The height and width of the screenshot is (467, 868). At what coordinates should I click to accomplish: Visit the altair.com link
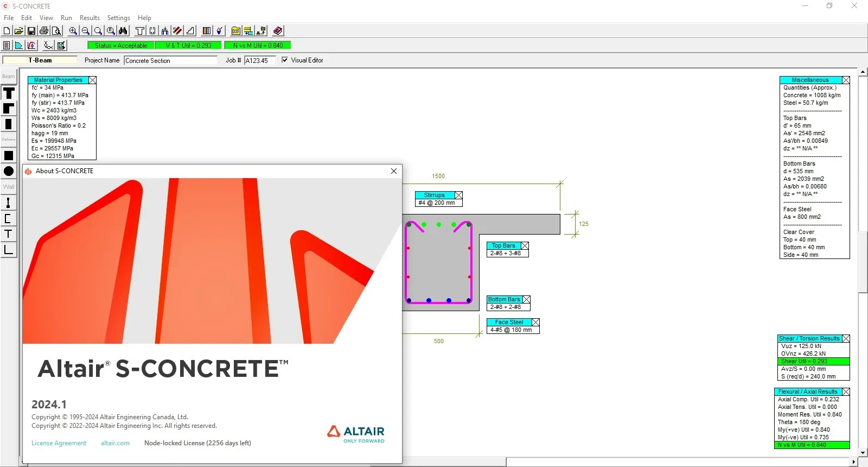pos(115,443)
